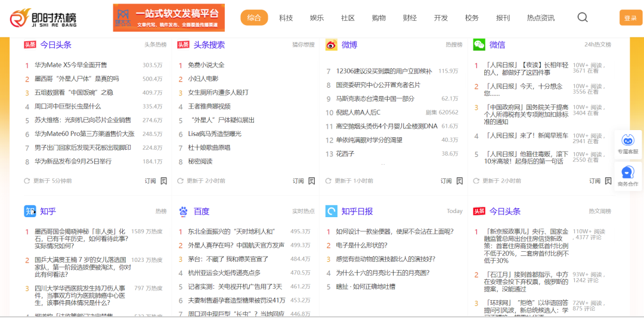Open 墨西哥"外星人尸体"是真的吗 headline
The image size is (644, 318).
pyautogui.click(x=77, y=79)
